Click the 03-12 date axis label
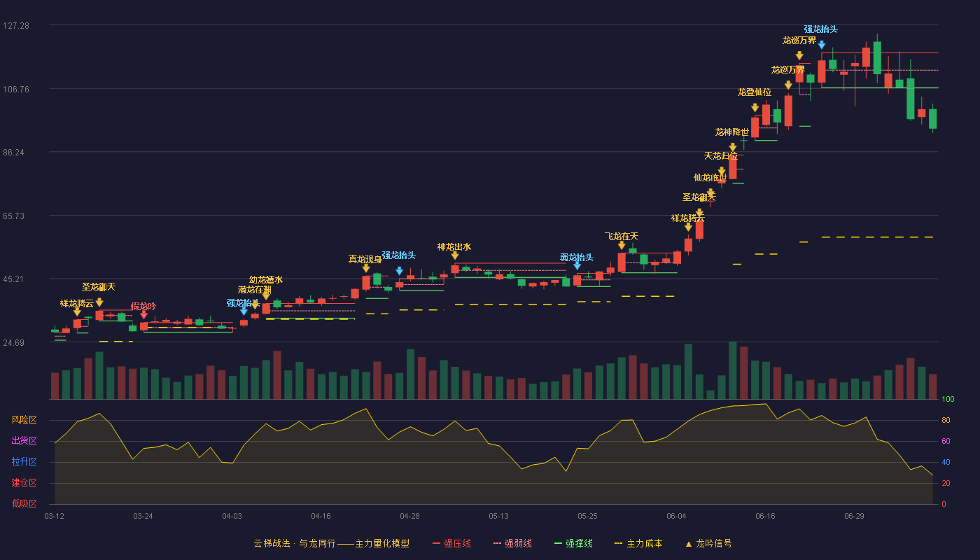980x560 pixels. [x=55, y=516]
